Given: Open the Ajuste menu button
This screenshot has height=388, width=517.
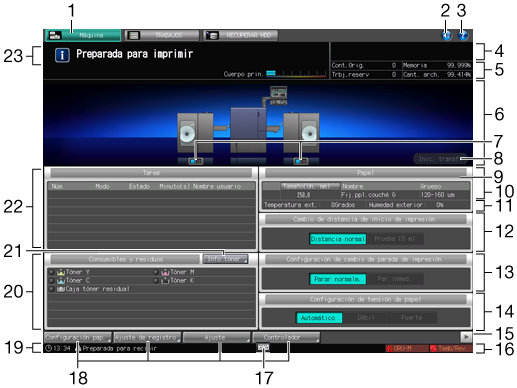Looking at the screenshot, I should (x=217, y=337).
